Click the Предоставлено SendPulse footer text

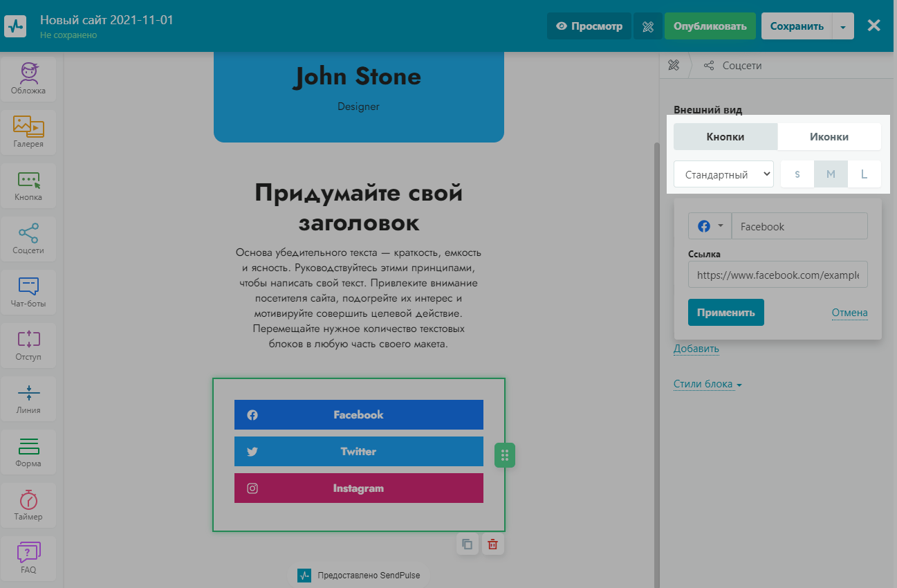[369, 576]
